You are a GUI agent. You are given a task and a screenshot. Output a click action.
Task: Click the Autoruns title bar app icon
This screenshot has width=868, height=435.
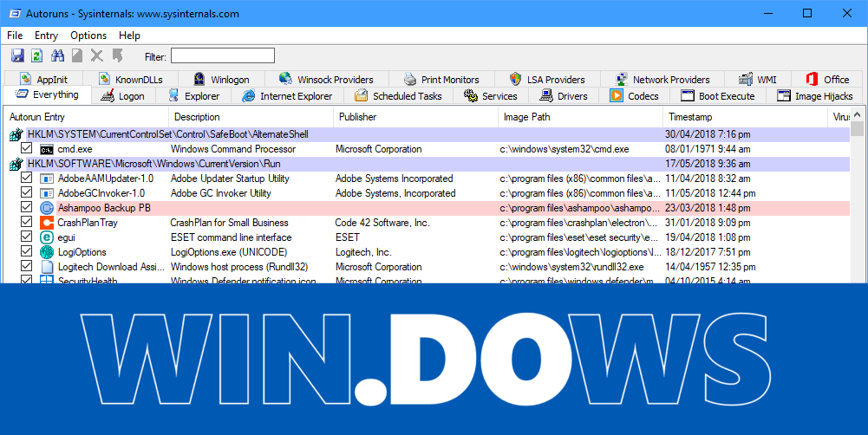pos(15,13)
